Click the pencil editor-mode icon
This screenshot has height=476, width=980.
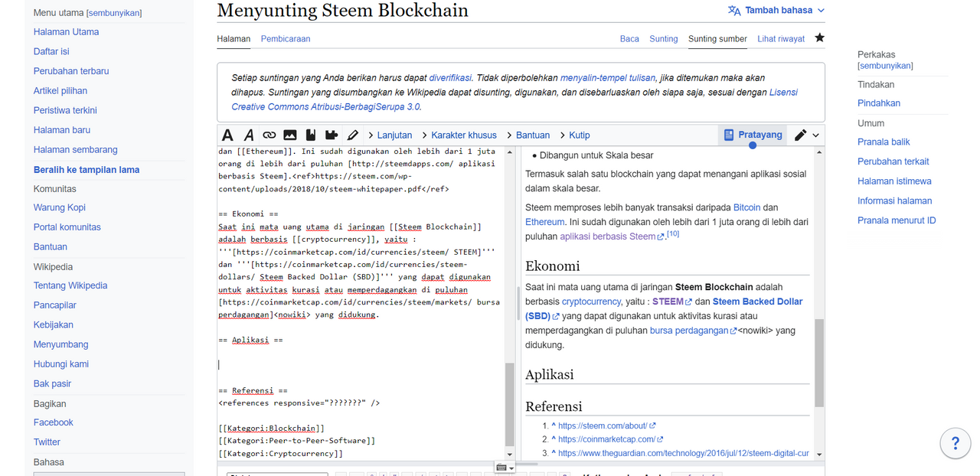[800, 135]
